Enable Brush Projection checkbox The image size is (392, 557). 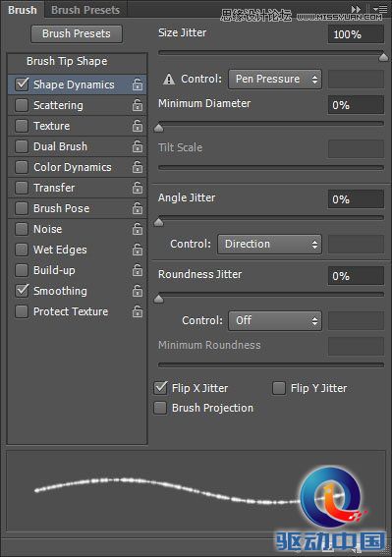160,408
